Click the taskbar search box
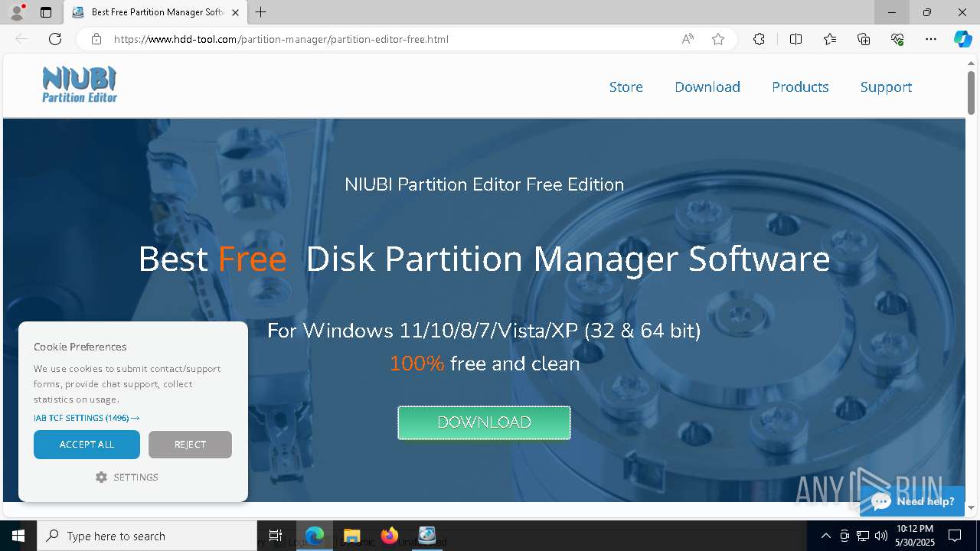This screenshot has width=980, height=551. tap(147, 536)
